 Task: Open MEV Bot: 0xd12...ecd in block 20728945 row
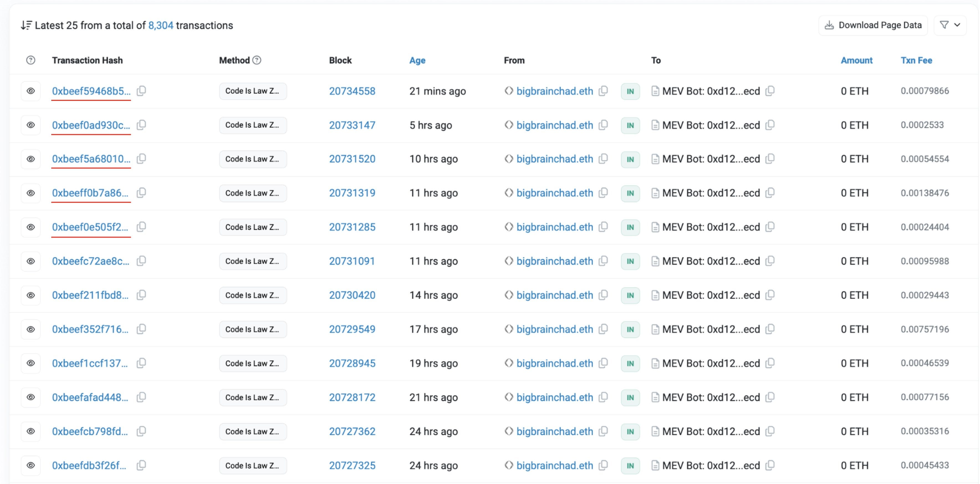point(711,363)
